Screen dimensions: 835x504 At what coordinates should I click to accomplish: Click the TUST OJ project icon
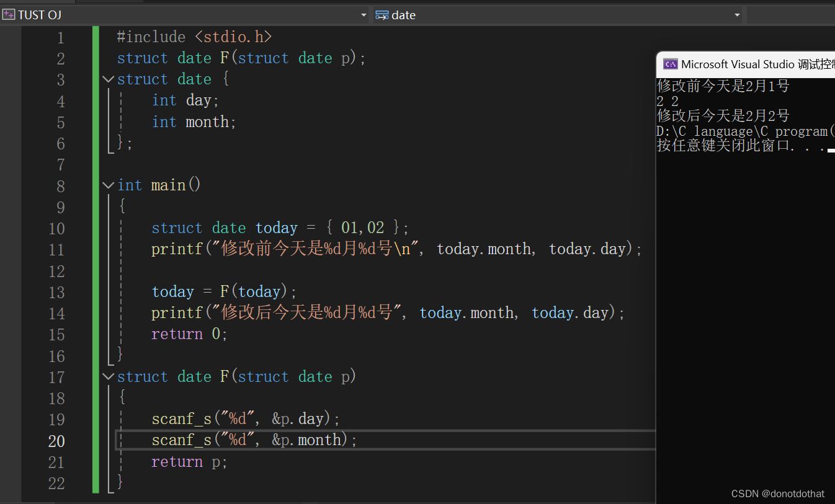(8, 15)
